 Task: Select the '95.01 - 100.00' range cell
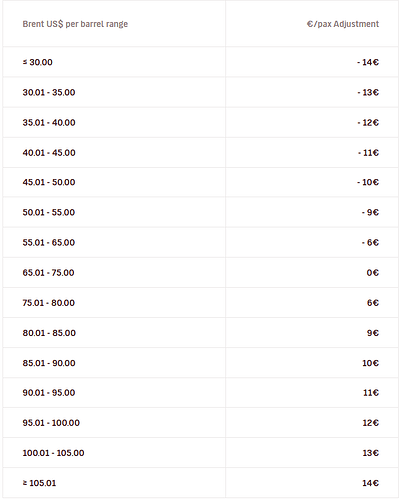[51, 423]
